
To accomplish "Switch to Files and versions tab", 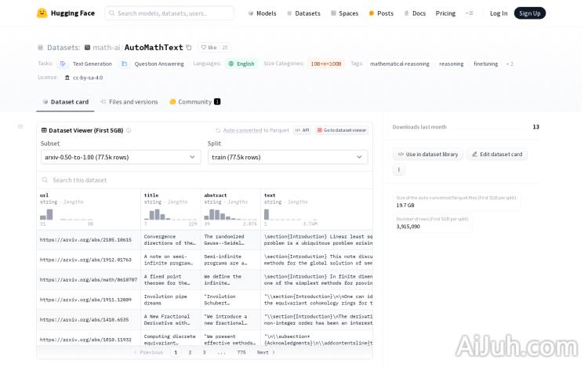I will click(x=129, y=102).
